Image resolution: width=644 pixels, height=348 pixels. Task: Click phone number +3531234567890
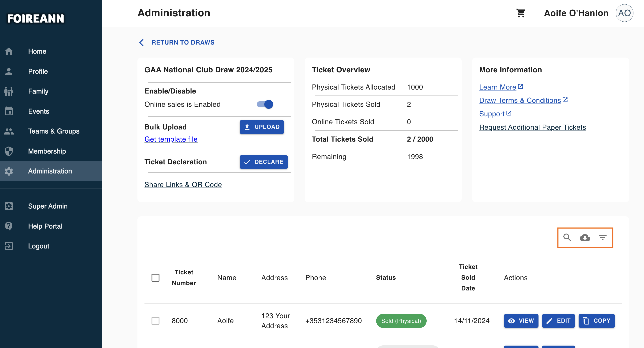click(333, 321)
